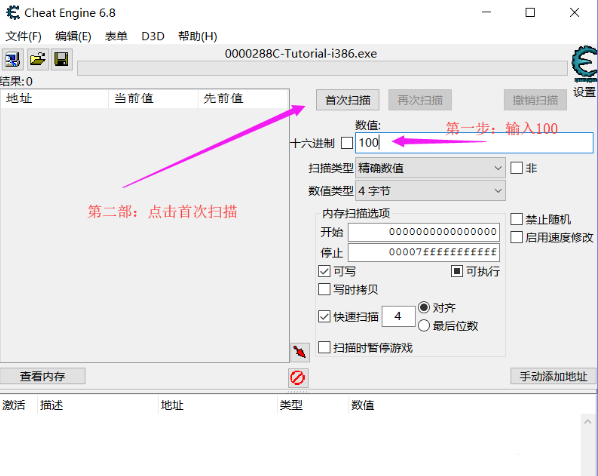Click the 设置 label under the logo
The height and width of the screenshot is (476, 598).
584,92
